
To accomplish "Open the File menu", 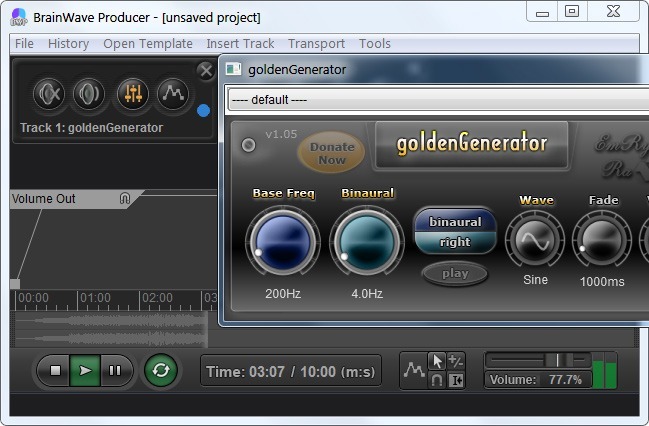I will [24, 43].
